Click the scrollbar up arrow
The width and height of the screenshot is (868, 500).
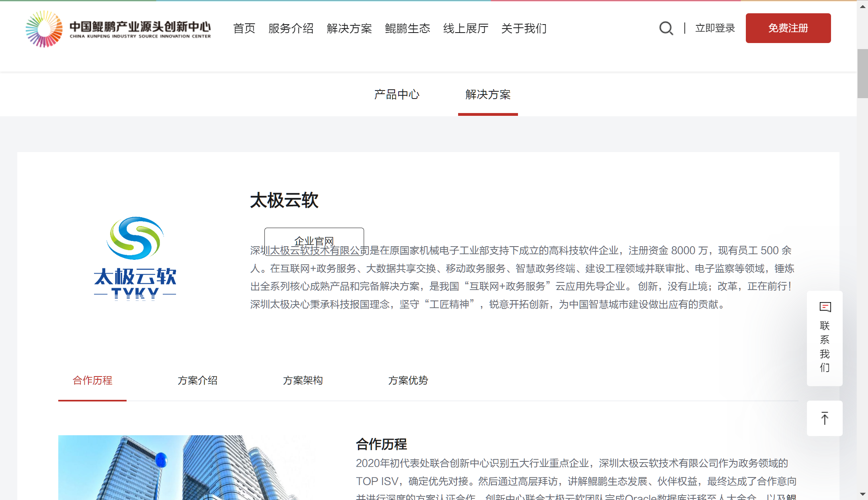pyautogui.click(x=862, y=6)
